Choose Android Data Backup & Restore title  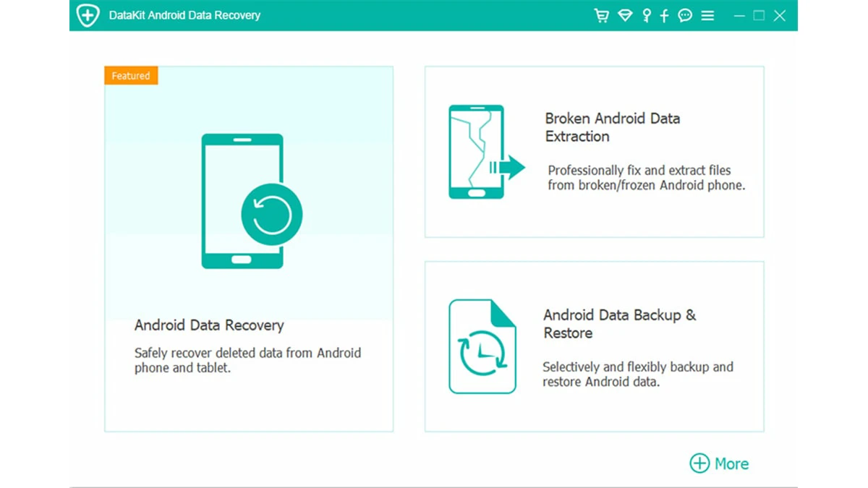620,324
